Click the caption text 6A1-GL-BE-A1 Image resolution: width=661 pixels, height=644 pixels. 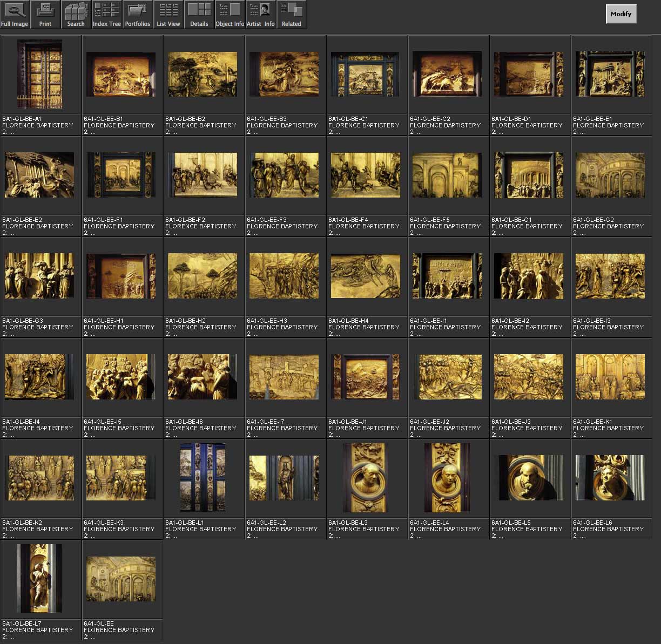(x=22, y=119)
